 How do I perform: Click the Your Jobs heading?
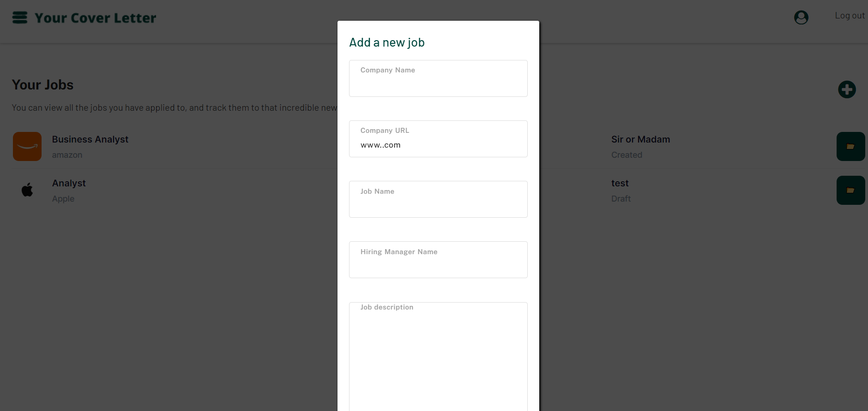point(42,85)
